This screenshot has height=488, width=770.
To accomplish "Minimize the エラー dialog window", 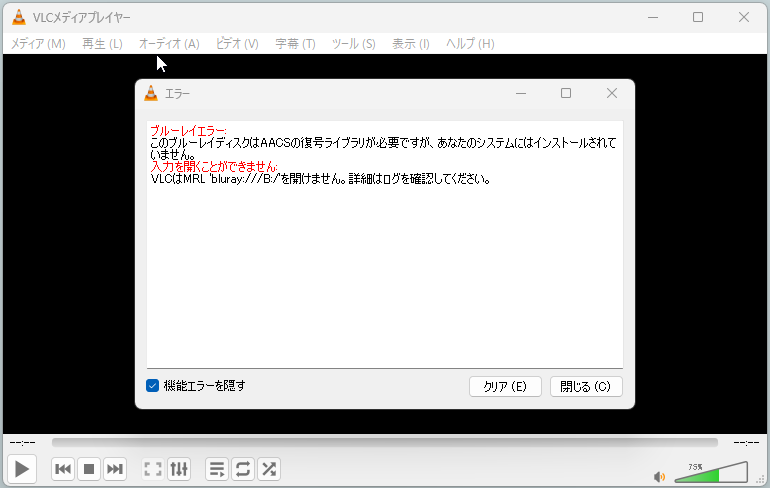I will click(521, 93).
